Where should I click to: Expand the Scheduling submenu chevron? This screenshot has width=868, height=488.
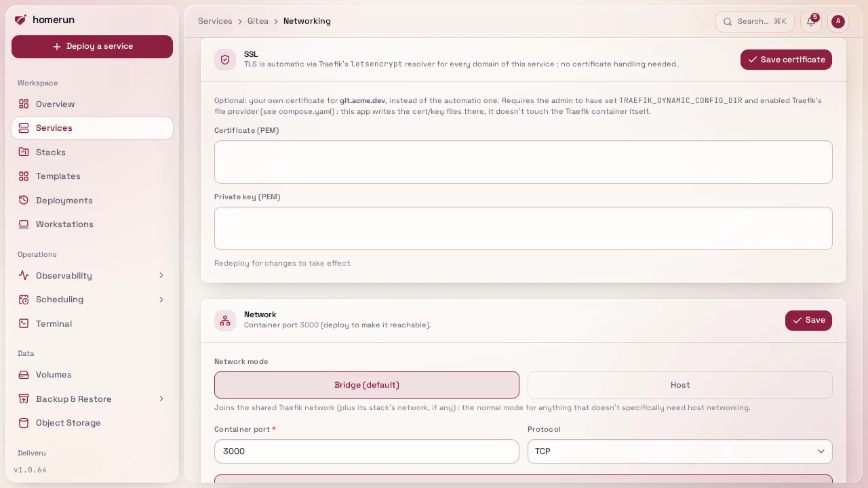(161, 300)
